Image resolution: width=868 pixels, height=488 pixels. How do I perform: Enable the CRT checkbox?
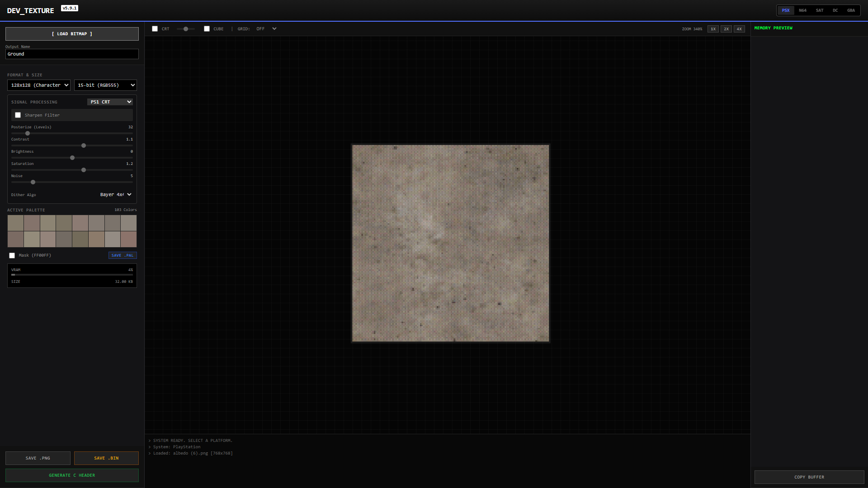coord(155,29)
